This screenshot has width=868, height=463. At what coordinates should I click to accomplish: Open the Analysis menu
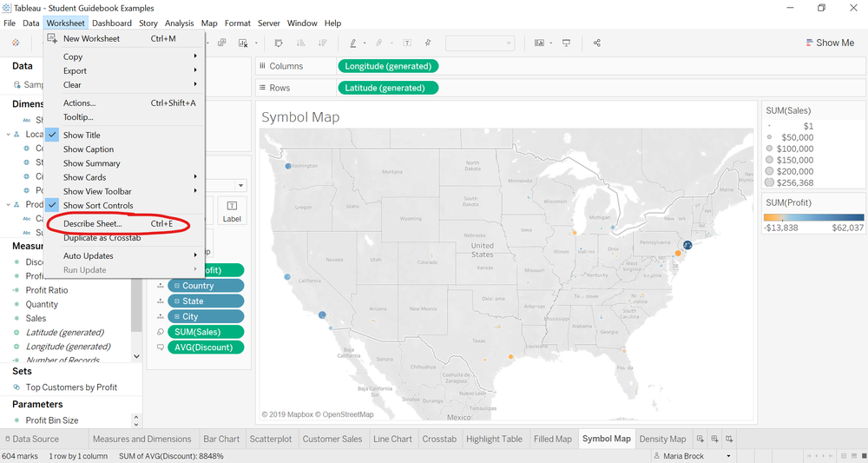pyautogui.click(x=179, y=23)
